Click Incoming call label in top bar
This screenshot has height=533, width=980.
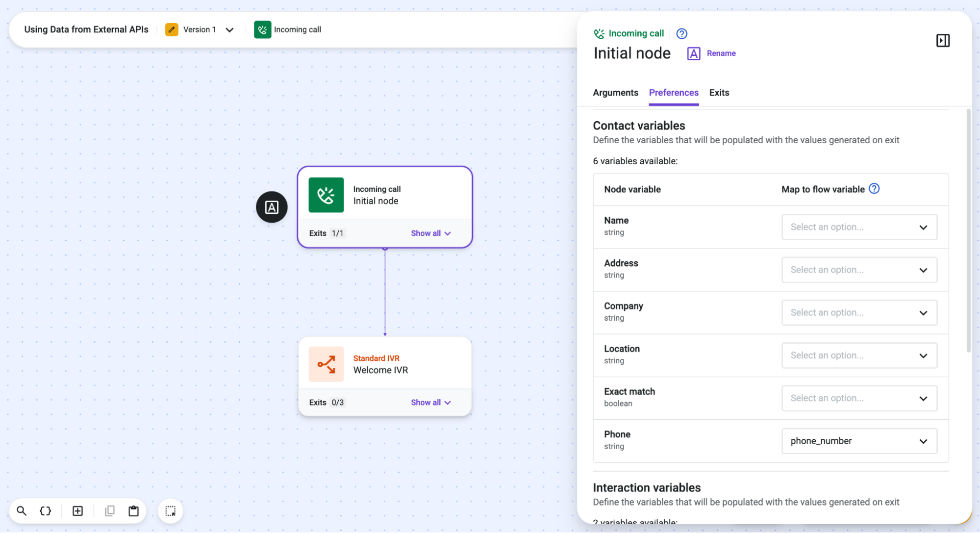(x=297, y=29)
